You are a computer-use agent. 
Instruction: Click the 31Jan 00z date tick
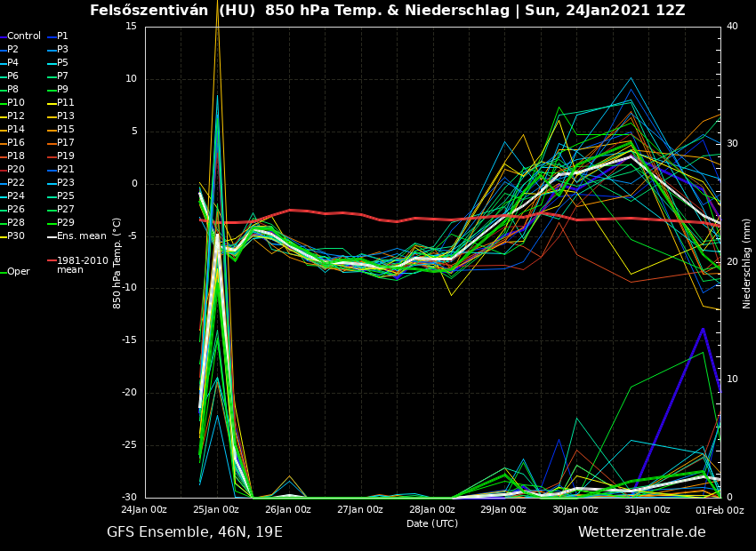pos(647,510)
